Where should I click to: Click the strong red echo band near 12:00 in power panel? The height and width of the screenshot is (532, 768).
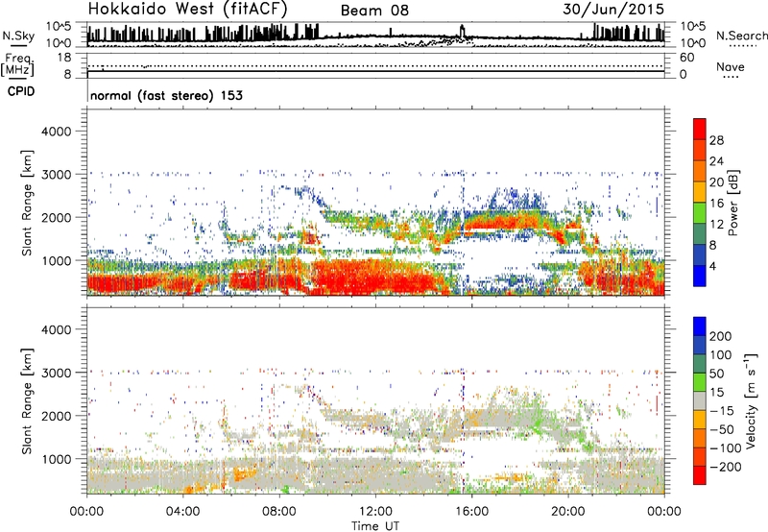[x=374, y=277]
